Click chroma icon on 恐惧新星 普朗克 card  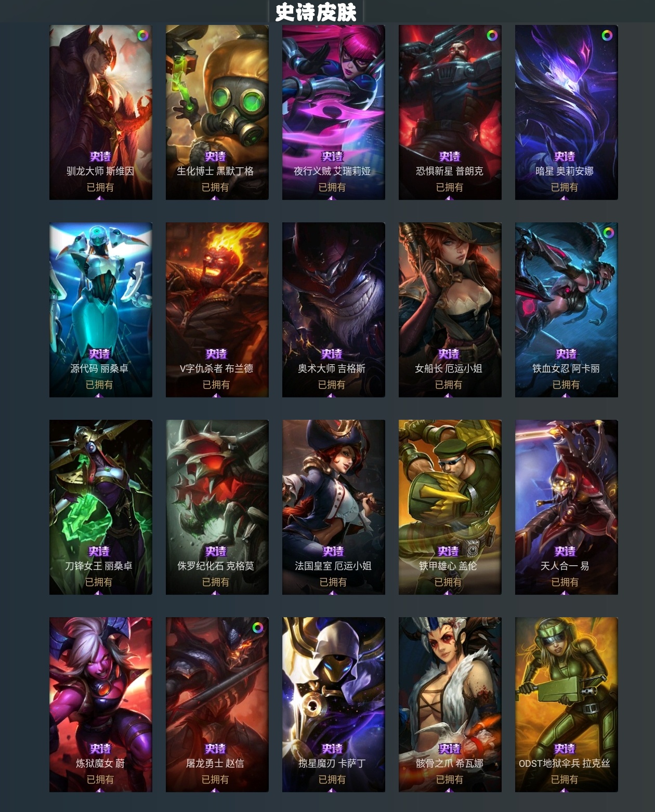[x=492, y=35]
